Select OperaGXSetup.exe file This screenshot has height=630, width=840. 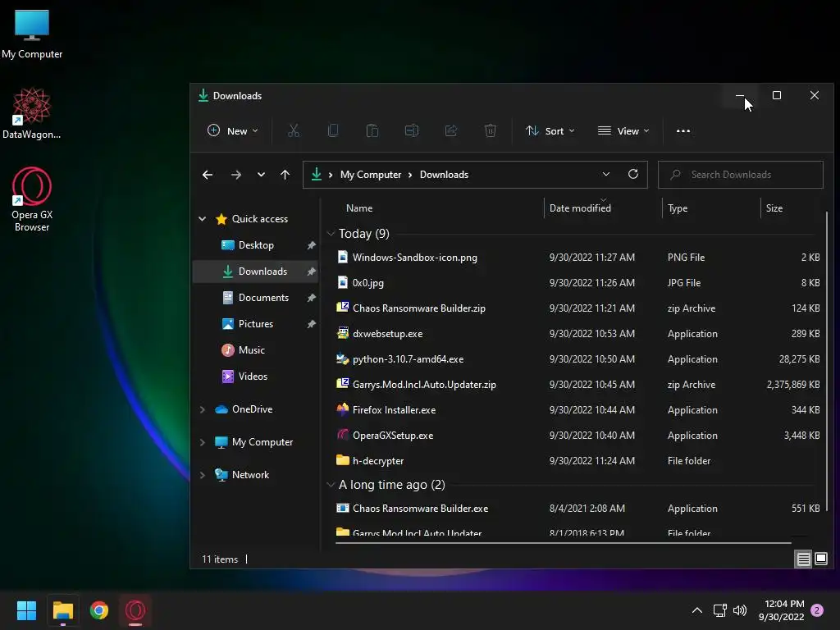pos(577,436)
